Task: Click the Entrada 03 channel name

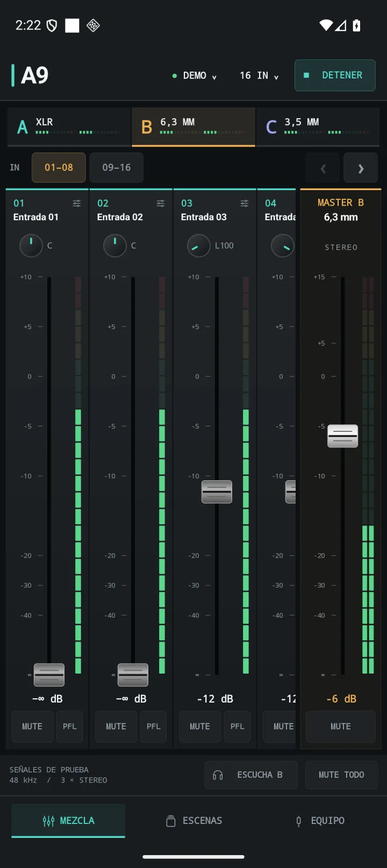Action: click(x=204, y=217)
